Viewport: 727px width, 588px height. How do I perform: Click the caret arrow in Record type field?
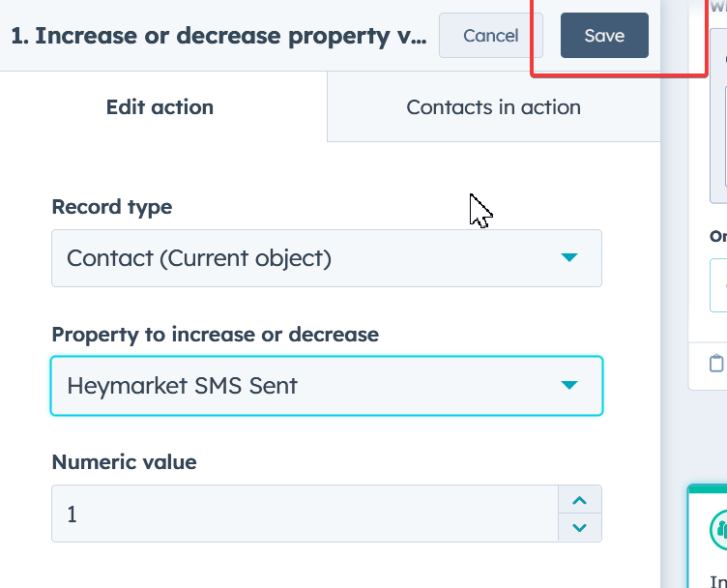tap(569, 258)
